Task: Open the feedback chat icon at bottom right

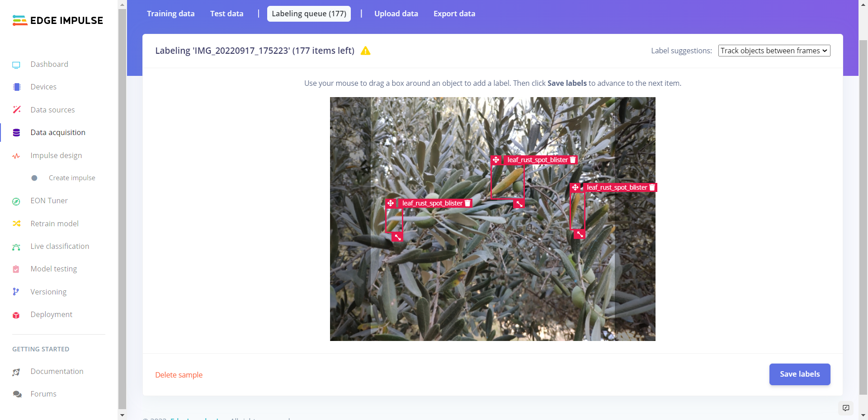Action: [x=846, y=408]
